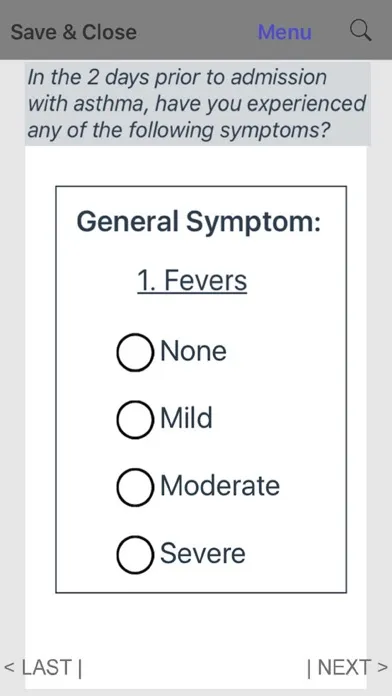
Task: Click the Moderate option label text
Action: point(220,486)
